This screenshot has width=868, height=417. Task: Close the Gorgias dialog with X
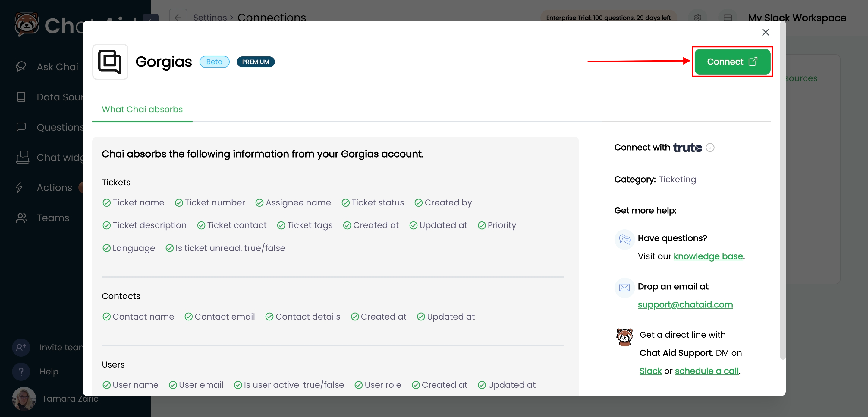point(765,32)
